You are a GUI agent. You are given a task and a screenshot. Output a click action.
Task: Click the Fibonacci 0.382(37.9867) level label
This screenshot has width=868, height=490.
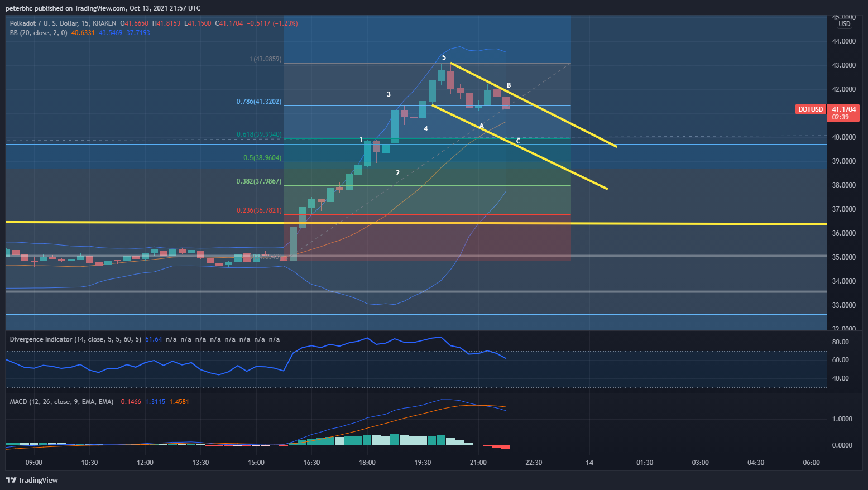tap(259, 181)
